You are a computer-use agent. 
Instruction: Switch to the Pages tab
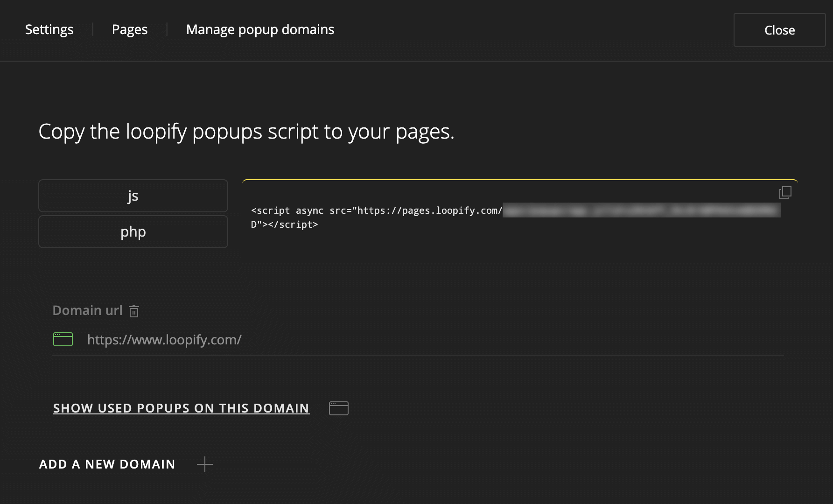click(130, 29)
